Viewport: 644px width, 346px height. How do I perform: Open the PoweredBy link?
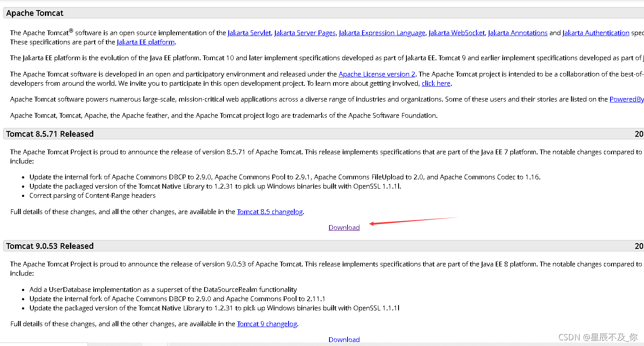[x=626, y=99]
